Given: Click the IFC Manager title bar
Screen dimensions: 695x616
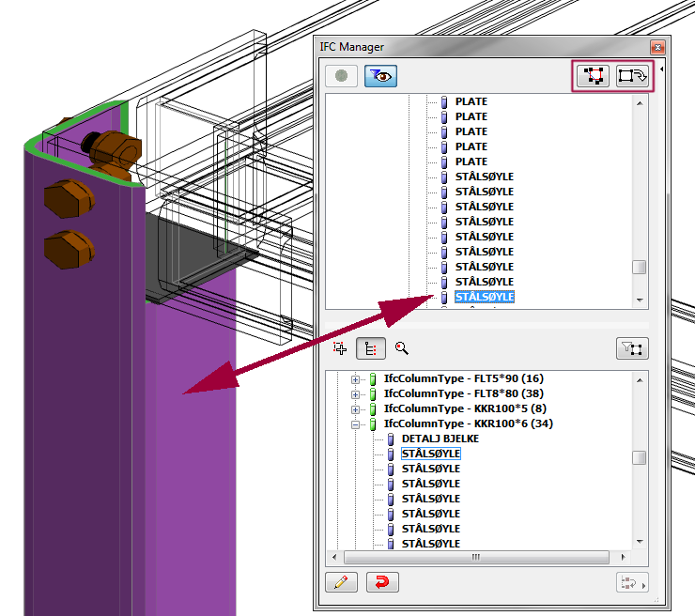Looking at the screenshot, I should tap(483, 47).
